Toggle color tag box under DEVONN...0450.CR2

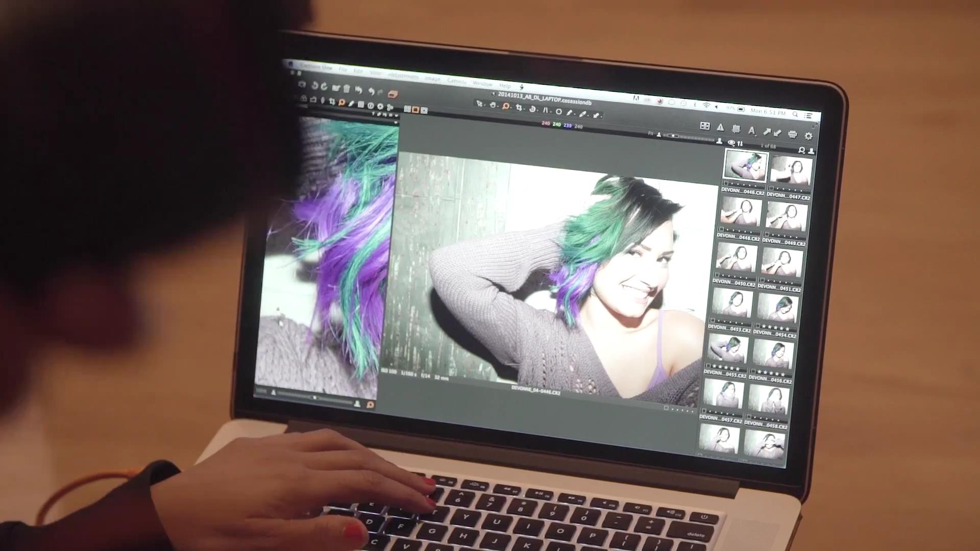coord(717,275)
